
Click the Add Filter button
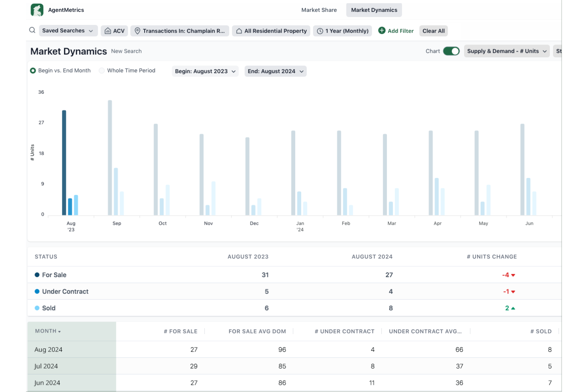(396, 31)
